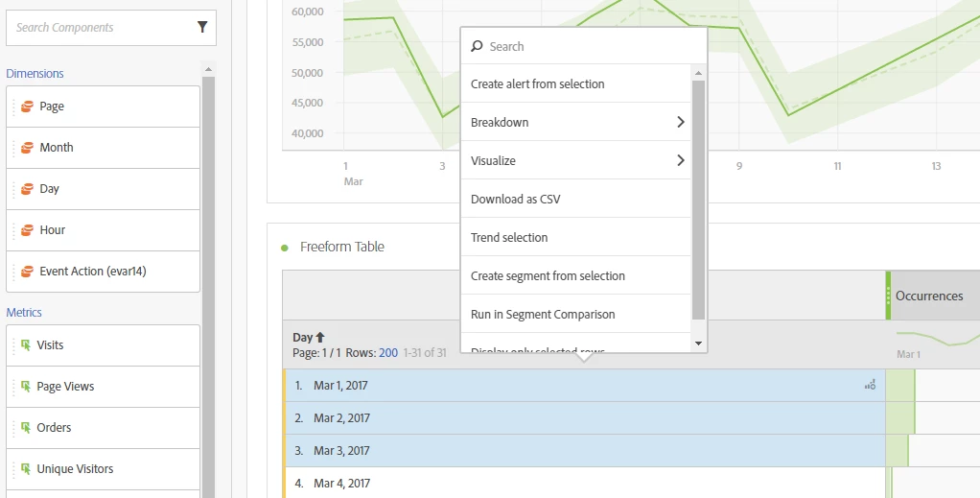
Task: Click the components panel scrollbar thumb
Action: (x=209, y=287)
